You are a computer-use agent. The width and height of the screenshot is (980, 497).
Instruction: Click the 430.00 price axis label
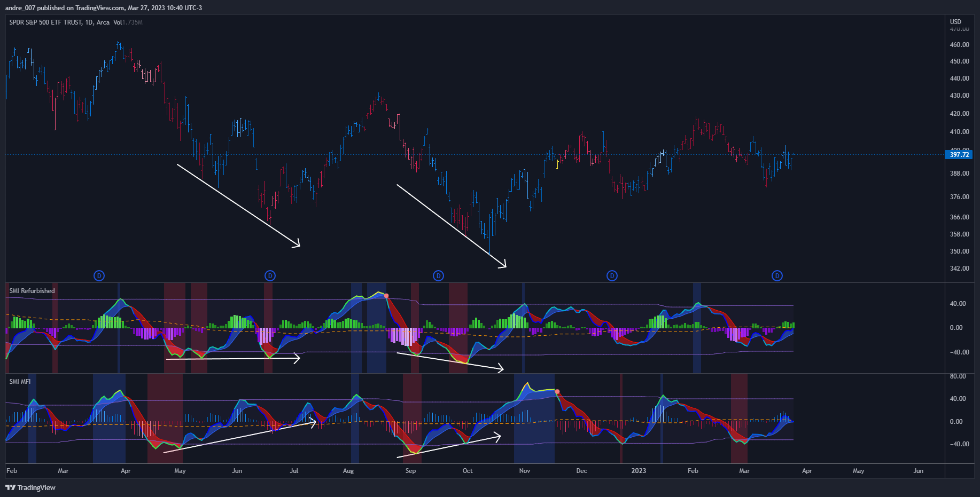[959, 96]
